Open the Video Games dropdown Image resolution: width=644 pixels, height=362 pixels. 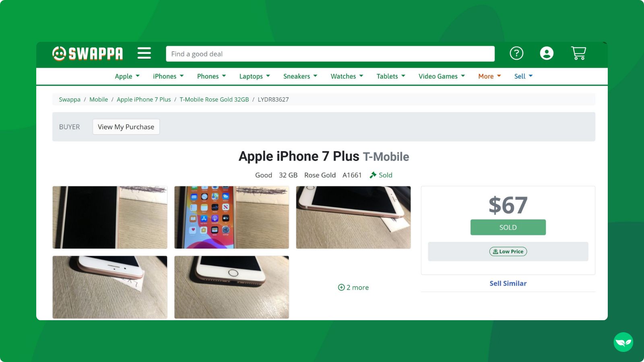(442, 76)
